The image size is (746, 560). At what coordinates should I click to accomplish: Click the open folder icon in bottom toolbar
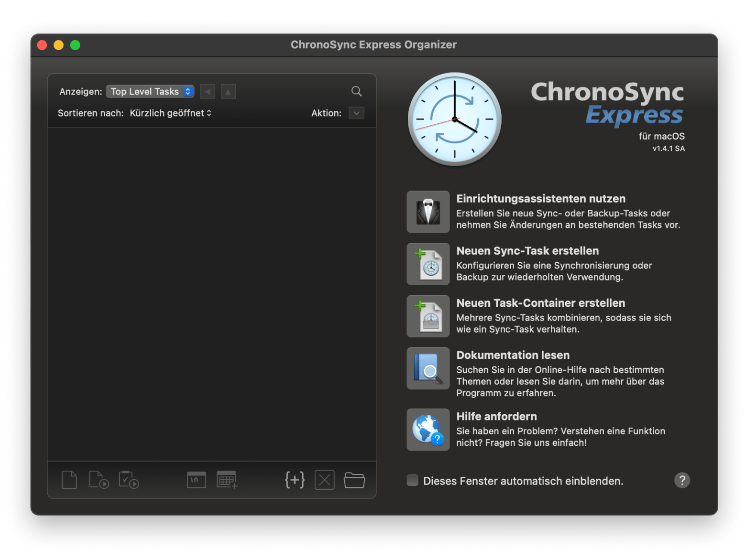click(x=354, y=480)
